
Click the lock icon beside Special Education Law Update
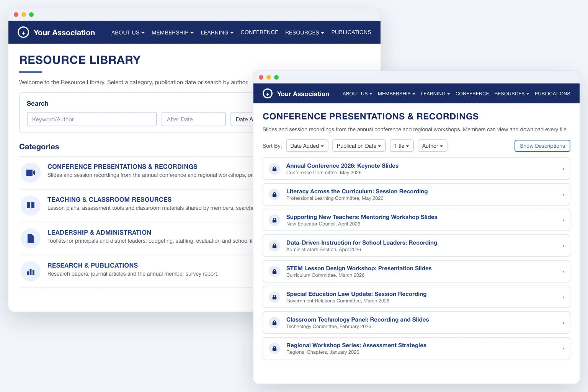click(x=274, y=297)
